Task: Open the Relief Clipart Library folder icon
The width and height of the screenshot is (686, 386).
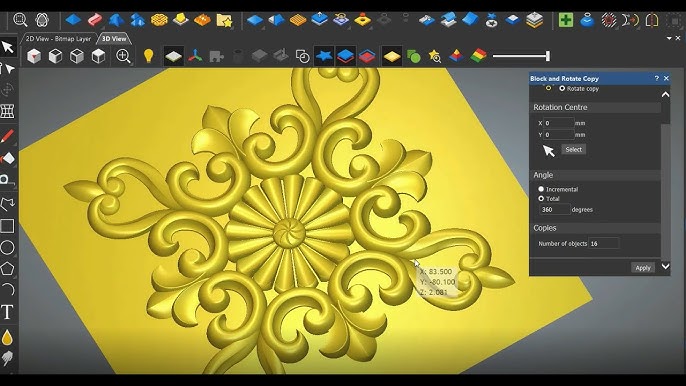Action: pyautogui.click(x=224, y=20)
